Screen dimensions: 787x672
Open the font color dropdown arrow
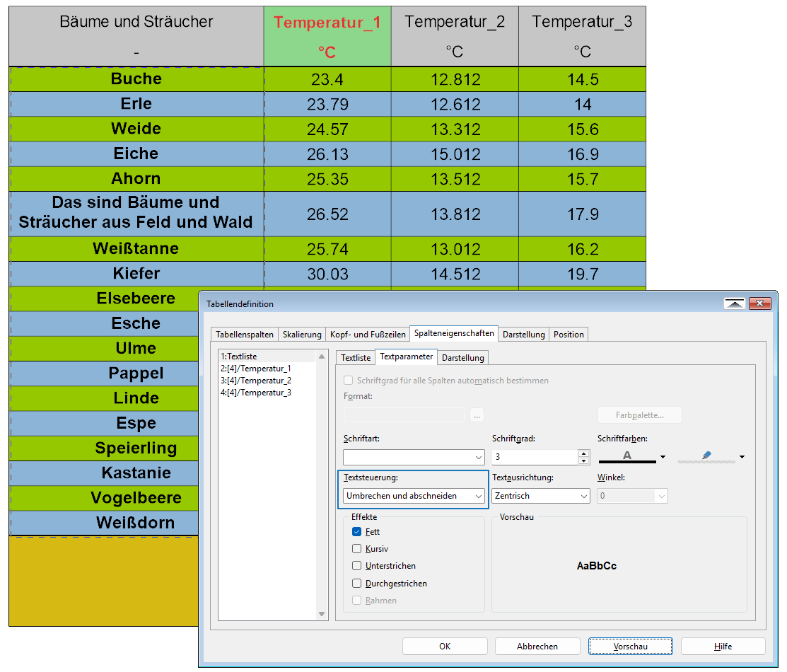[663, 457]
